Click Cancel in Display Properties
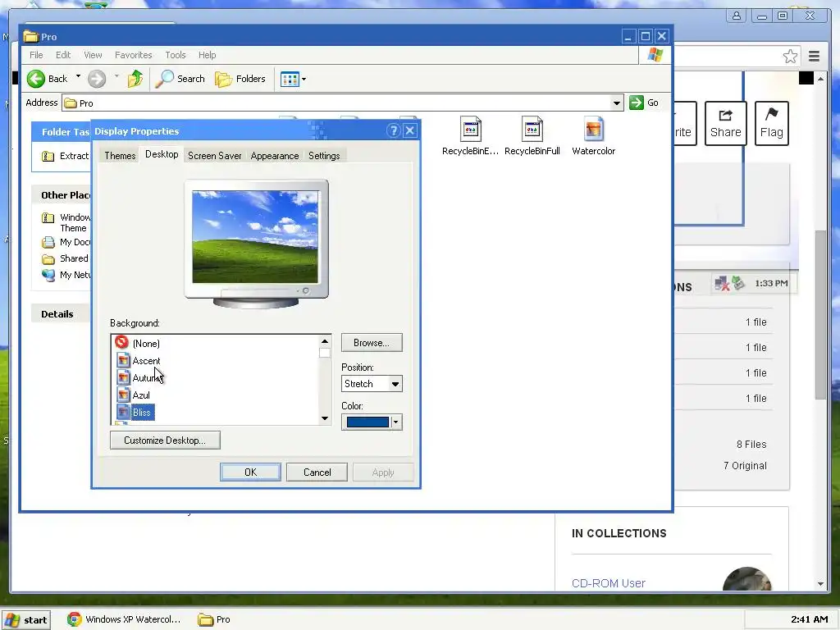Viewport: 840px width, 630px height. pyautogui.click(x=317, y=472)
